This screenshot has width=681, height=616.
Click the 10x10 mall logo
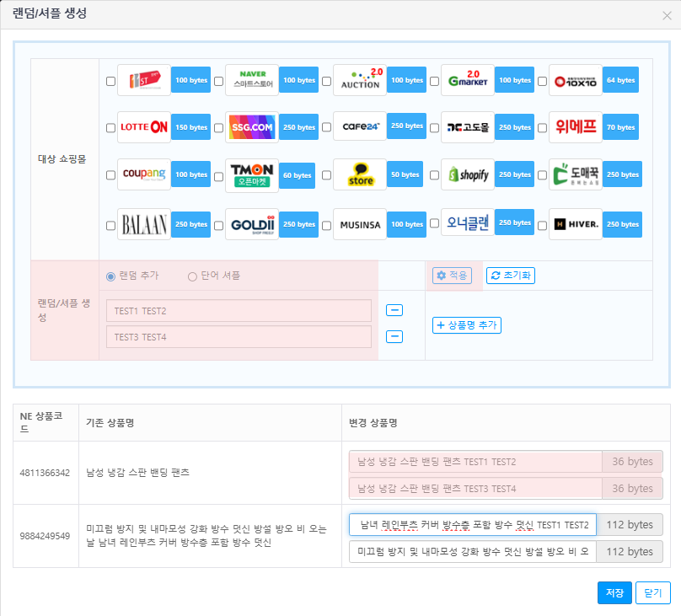coord(576,80)
